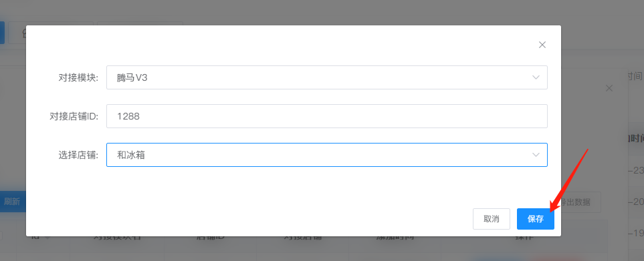Click the 对接模块: field label
Image resolution: width=644 pixels, height=261 pixels.
tap(78, 77)
